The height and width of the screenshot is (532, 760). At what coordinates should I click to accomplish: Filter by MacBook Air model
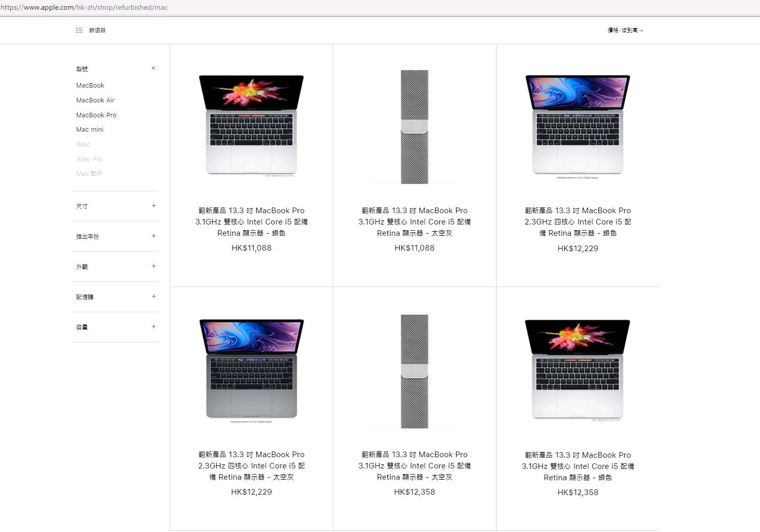95,100
